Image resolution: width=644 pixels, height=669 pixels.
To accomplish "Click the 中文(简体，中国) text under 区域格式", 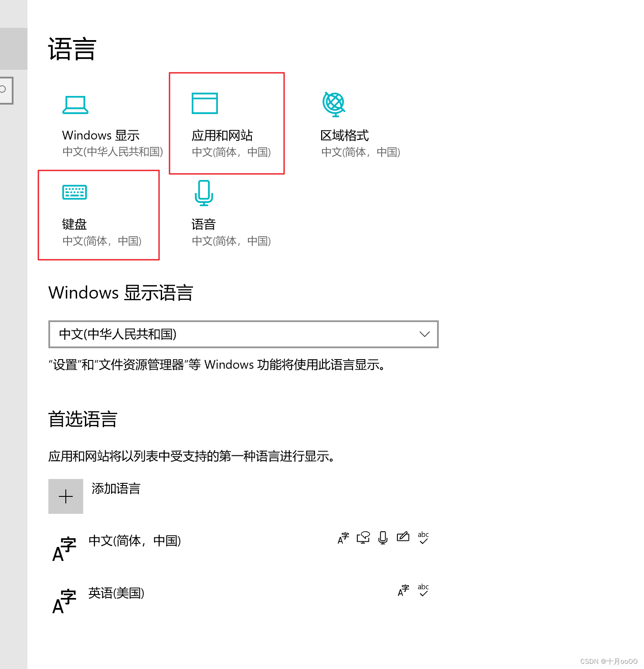I will (361, 152).
